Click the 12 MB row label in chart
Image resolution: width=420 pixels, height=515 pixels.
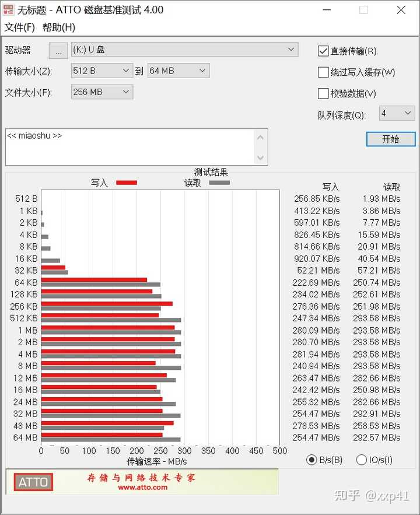(26, 379)
